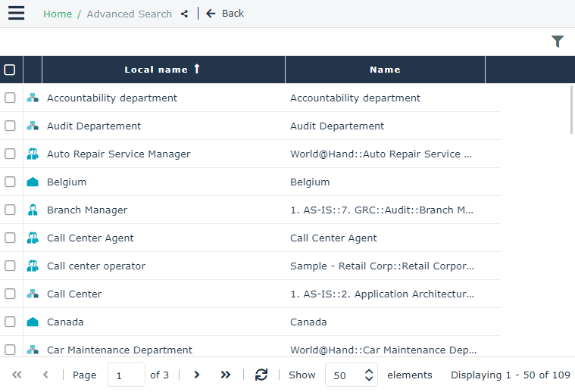Viewport: 575px width, 392px height.
Task: Click the Accountability department org-unit icon
Action: 33,98
